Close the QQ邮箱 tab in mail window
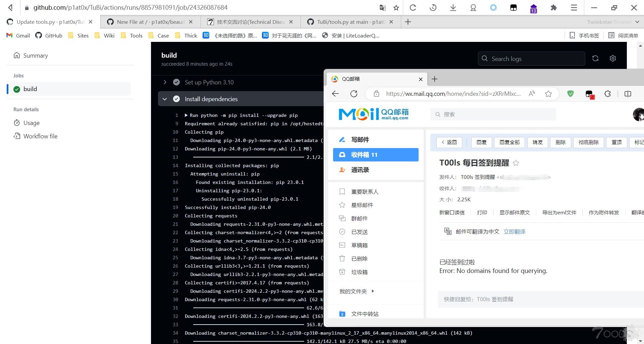644x344 pixels. tap(421, 79)
